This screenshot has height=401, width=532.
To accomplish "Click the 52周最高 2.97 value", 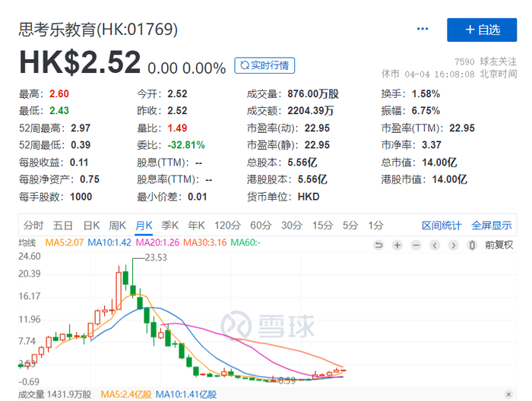I will point(81,128).
